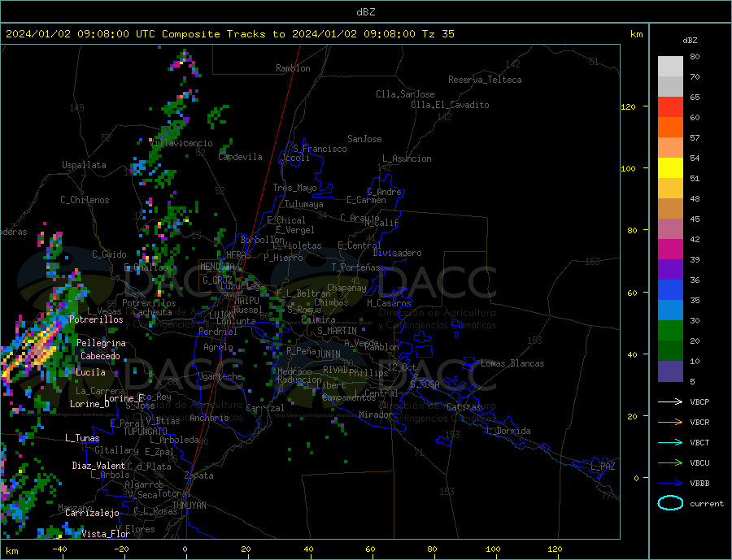Click the L_Asuncion map label
The image size is (732, 560).
pos(407,158)
